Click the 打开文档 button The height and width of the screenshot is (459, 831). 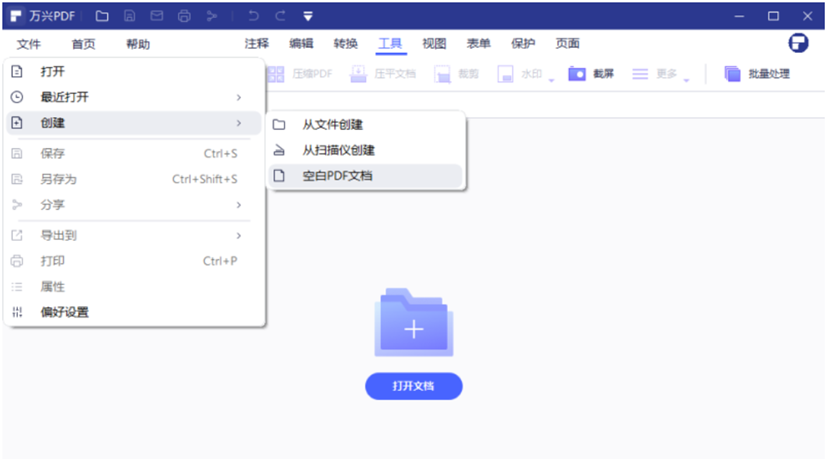(413, 386)
